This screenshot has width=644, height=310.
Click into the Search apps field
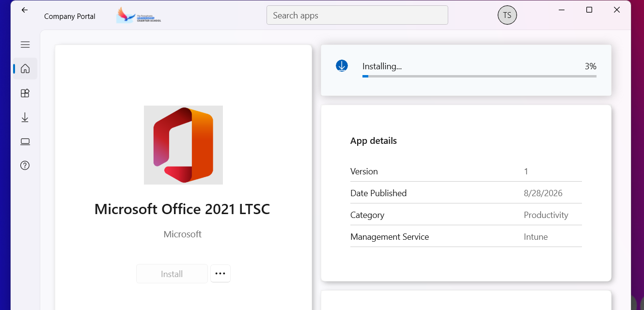[357, 15]
